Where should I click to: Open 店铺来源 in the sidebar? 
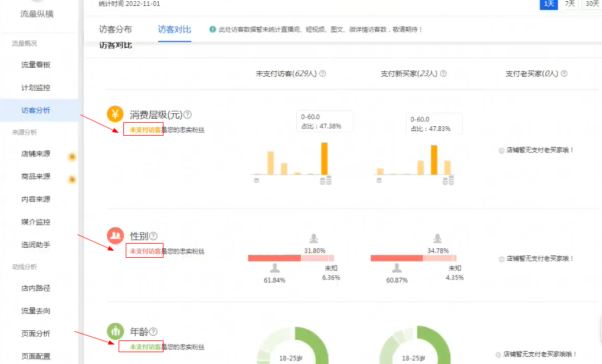click(x=35, y=153)
